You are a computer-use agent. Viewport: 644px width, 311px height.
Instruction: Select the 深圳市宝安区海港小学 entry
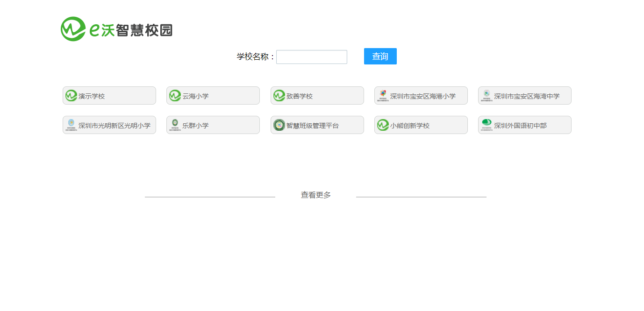click(x=421, y=96)
